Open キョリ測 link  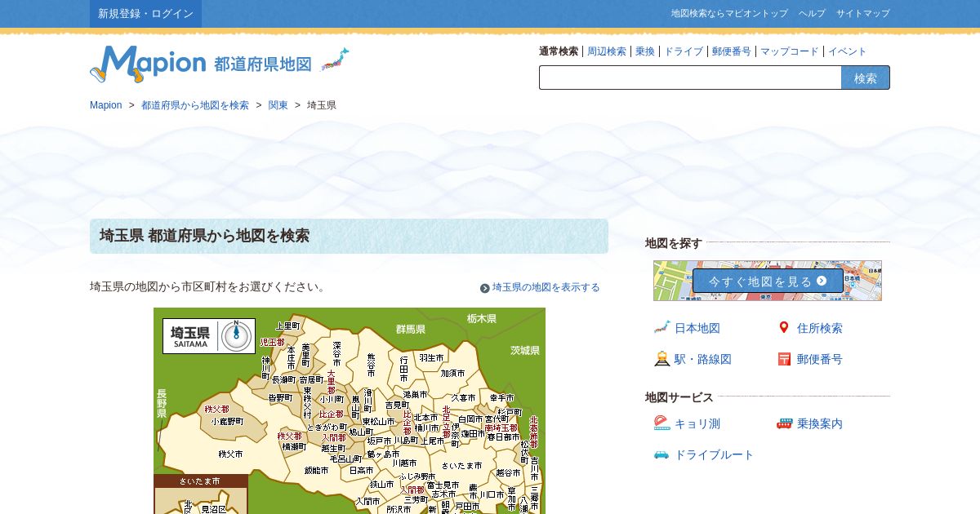click(697, 423)
